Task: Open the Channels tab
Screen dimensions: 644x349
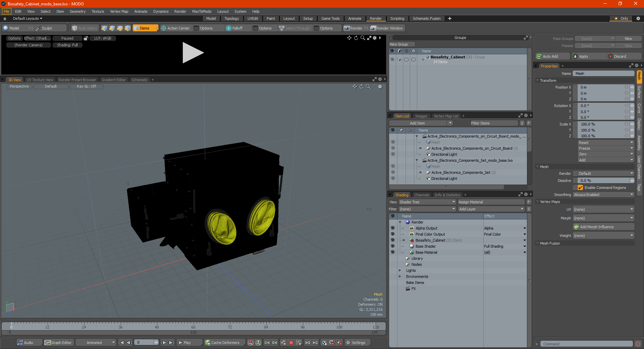Action: 422,195
